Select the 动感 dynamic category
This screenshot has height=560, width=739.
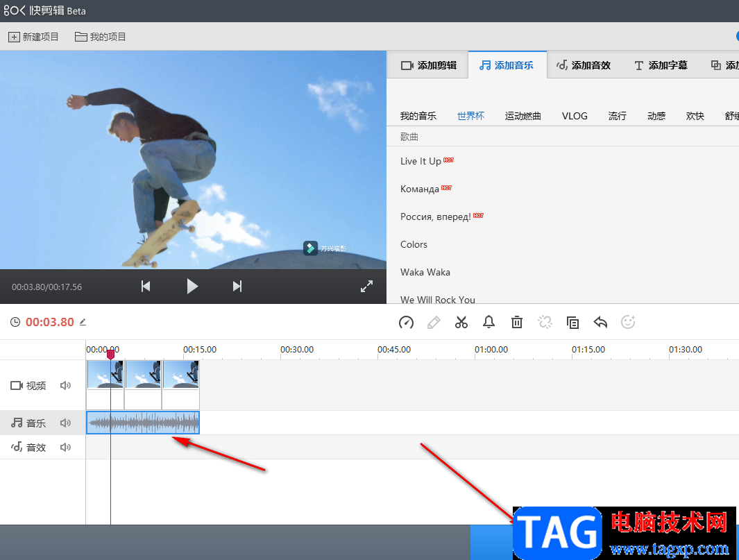coord(656,116)
